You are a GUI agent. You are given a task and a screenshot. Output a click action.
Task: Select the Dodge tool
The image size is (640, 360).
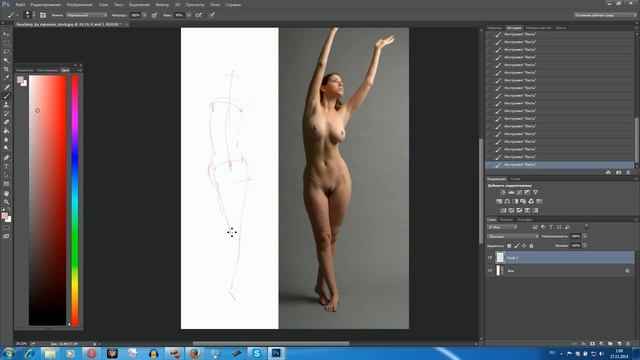pos(6,149)
